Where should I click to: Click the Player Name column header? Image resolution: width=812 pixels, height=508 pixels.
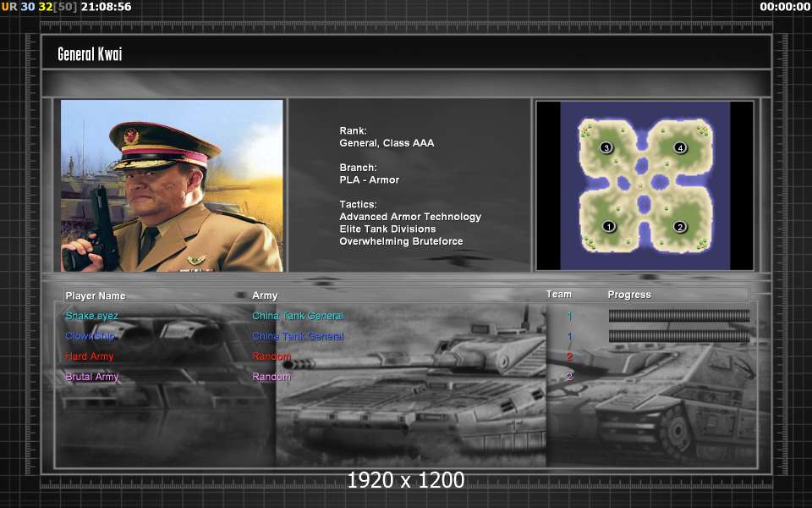click(96, 295)
